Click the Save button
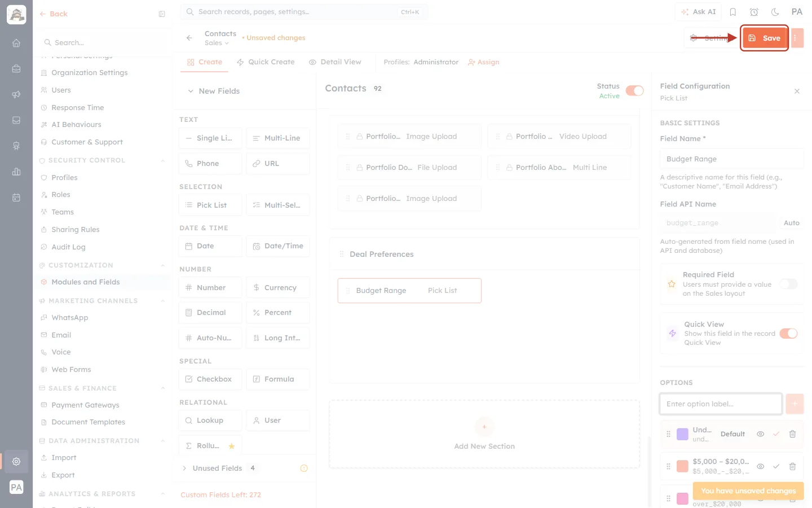 (x=765, y=38)
